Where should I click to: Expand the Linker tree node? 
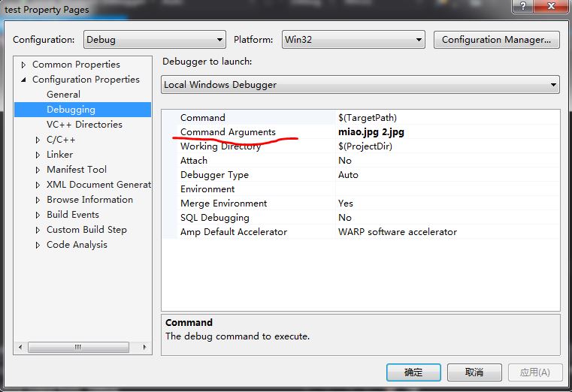pos(38,155)
